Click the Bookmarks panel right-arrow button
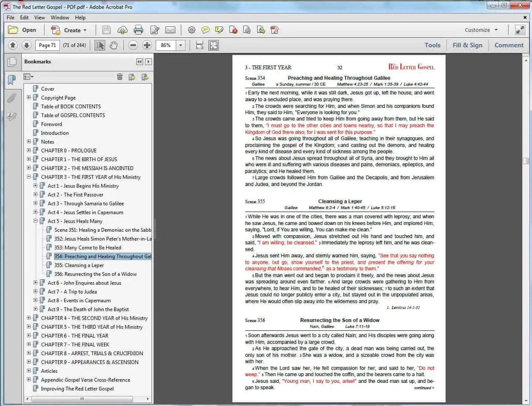The height and width of the screenshot is (406, 532). [148, 62]
